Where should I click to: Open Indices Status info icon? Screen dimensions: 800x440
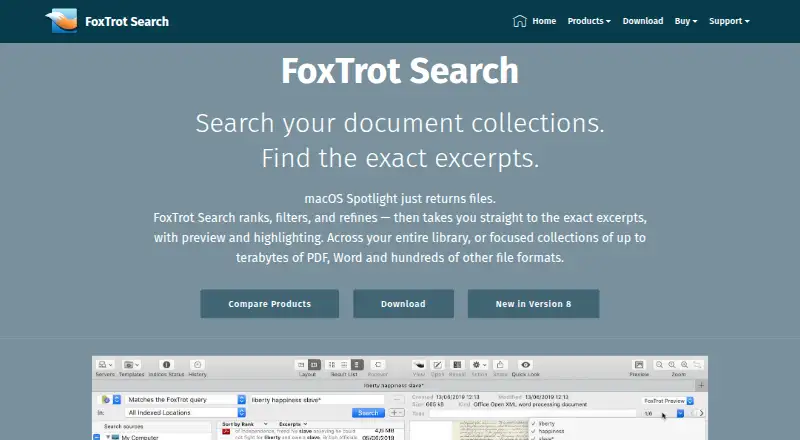[x=166, y=364]
